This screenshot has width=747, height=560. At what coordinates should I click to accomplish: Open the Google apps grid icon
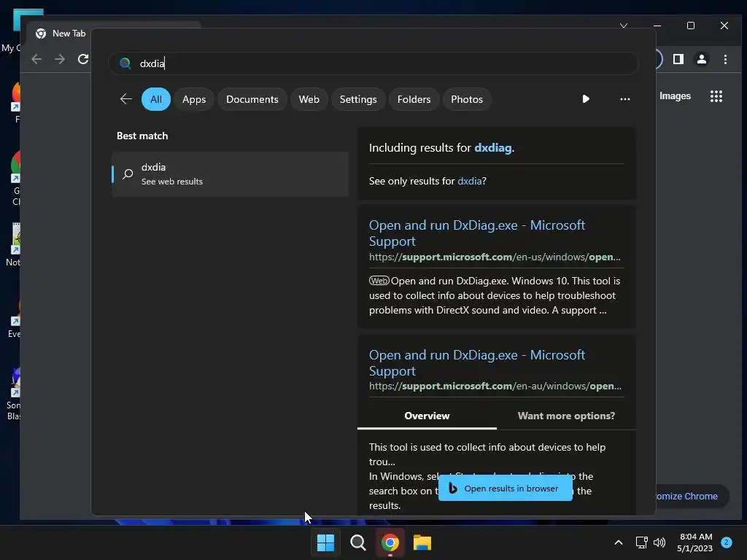tap(716, 96)
